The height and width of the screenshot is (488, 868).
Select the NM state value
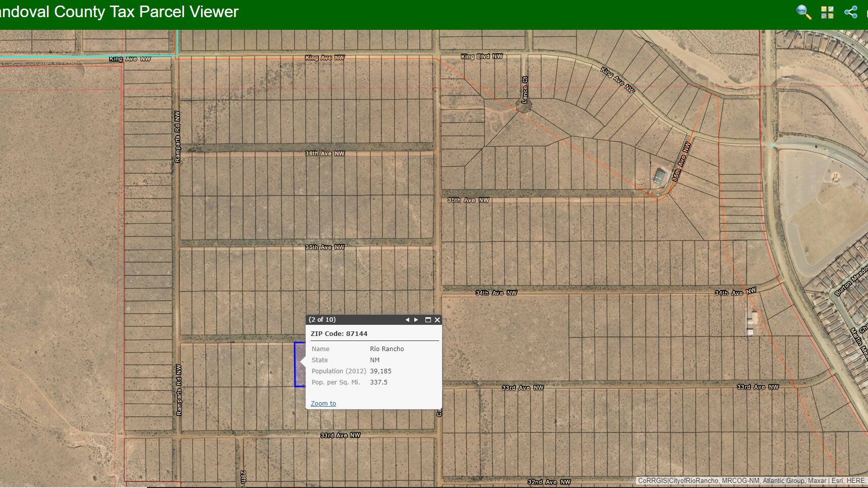[375, 360]
